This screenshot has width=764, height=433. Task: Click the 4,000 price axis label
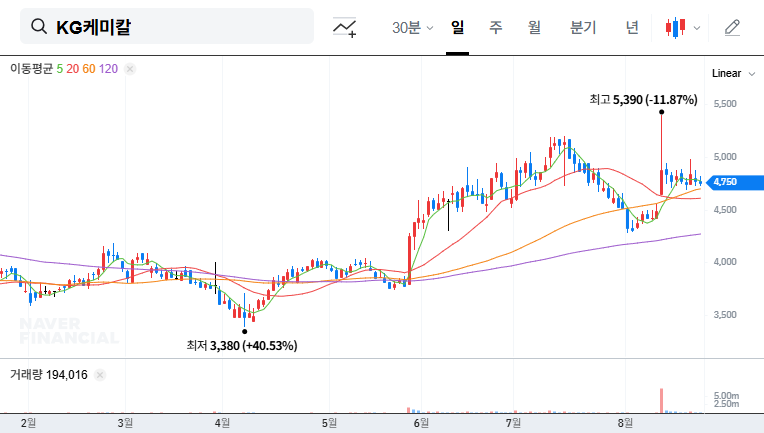[x=725, y=262]
